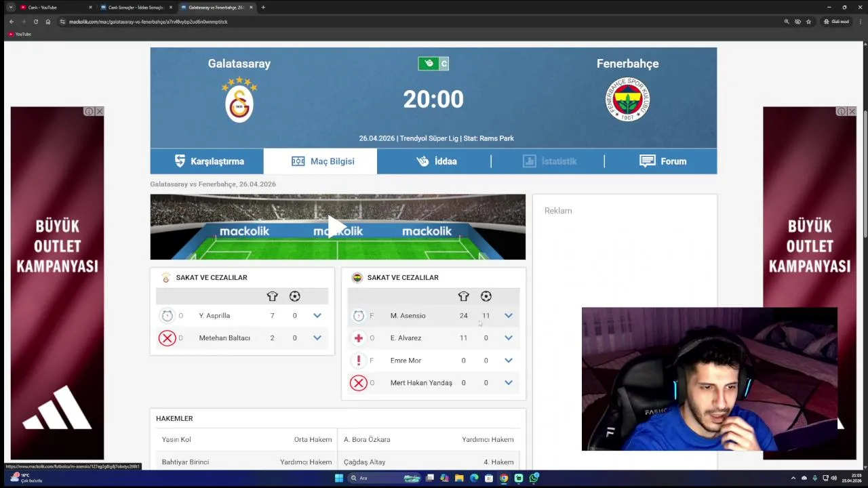Open Mert Hakan Yandaş player link
Viewport: 868px width, 488px height.
[421, 383]
